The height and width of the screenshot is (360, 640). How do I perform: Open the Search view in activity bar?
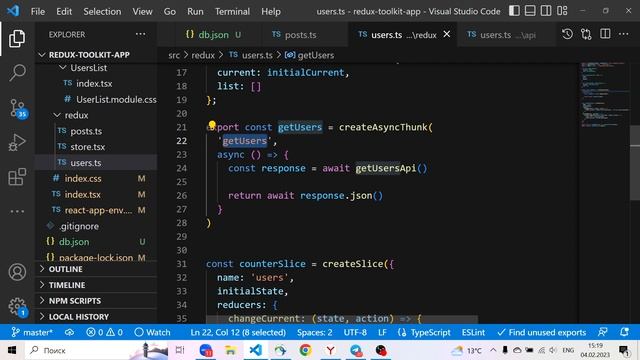17,73
